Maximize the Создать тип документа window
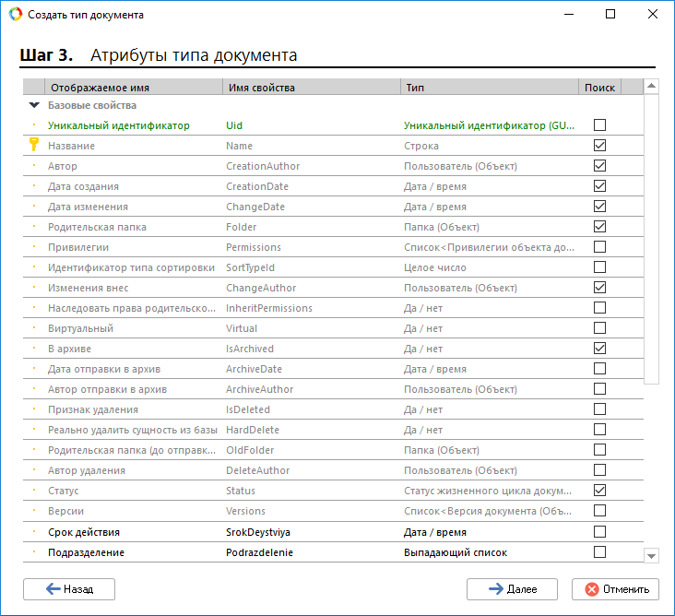 [610, 15]
